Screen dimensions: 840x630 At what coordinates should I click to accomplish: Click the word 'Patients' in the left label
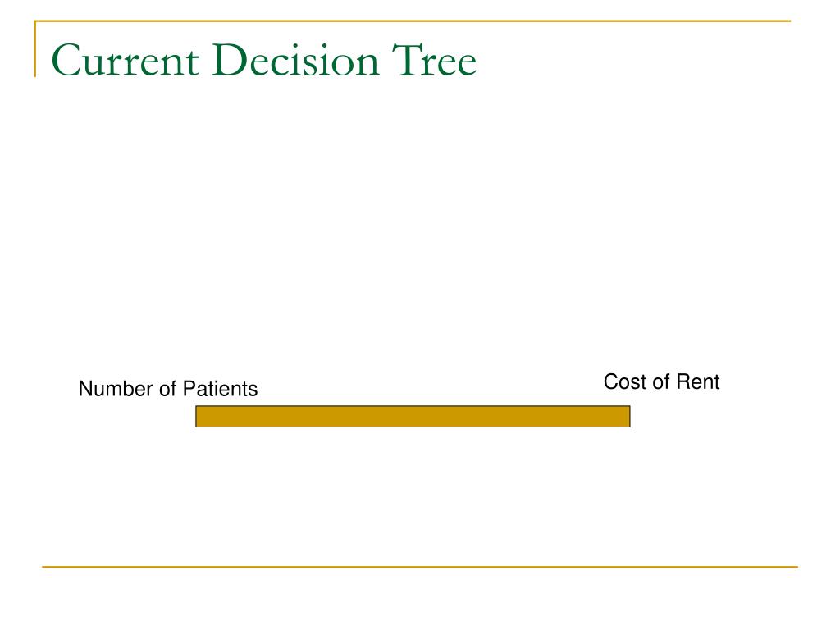coord(220,389)
